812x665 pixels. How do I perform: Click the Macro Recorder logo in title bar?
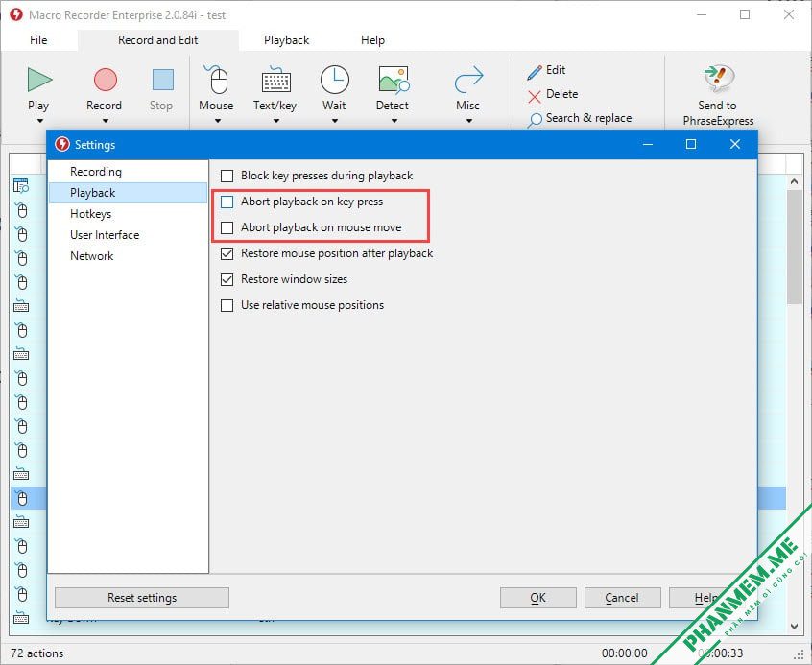pyautogui.click(x=16, y=14)
